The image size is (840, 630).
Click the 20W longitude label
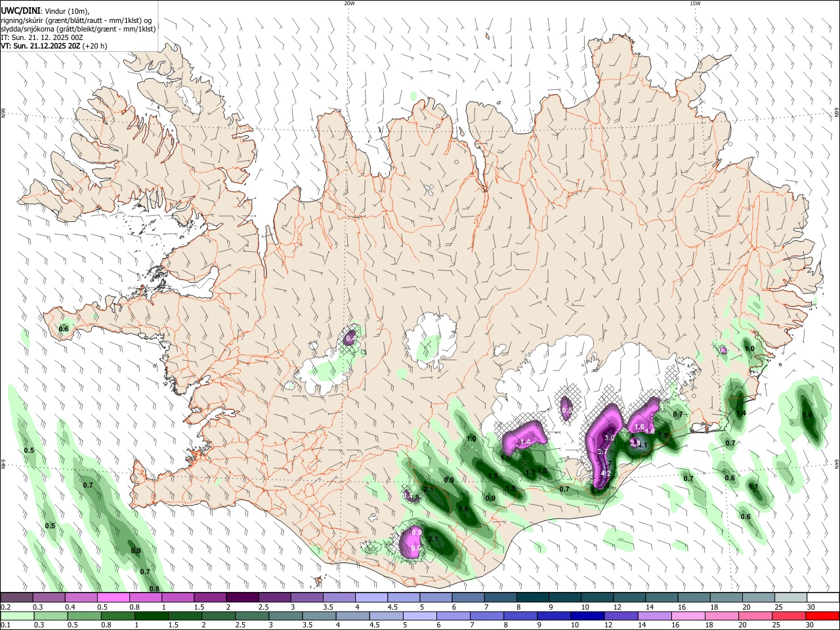coord(349,3)
